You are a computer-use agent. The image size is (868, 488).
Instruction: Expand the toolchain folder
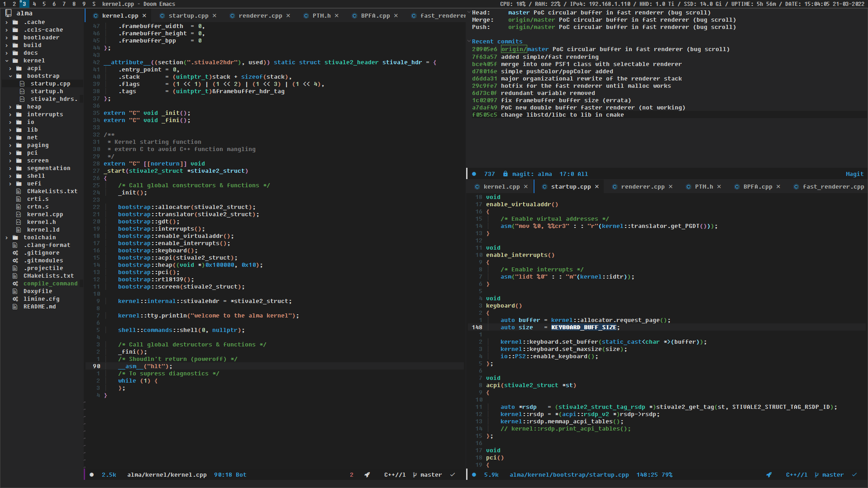point(6,237)
